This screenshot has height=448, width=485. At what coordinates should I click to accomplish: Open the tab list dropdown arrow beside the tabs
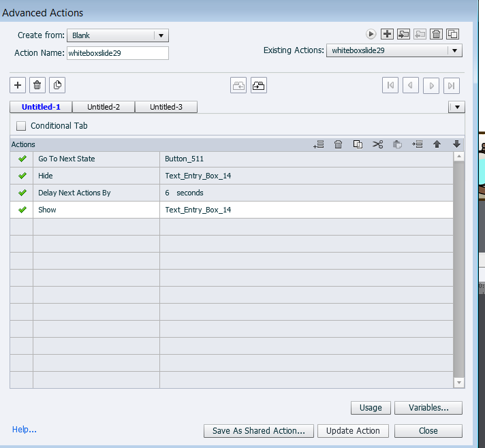point(456,107)
